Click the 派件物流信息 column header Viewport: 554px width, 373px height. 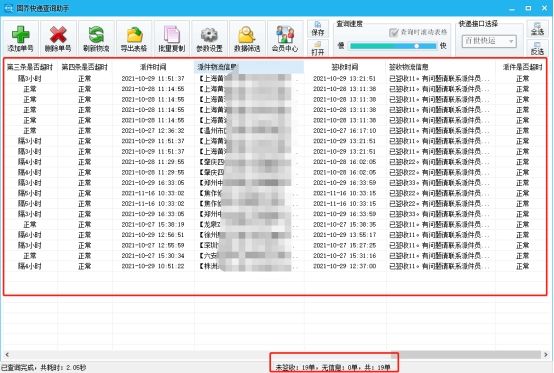click(249, 67)
